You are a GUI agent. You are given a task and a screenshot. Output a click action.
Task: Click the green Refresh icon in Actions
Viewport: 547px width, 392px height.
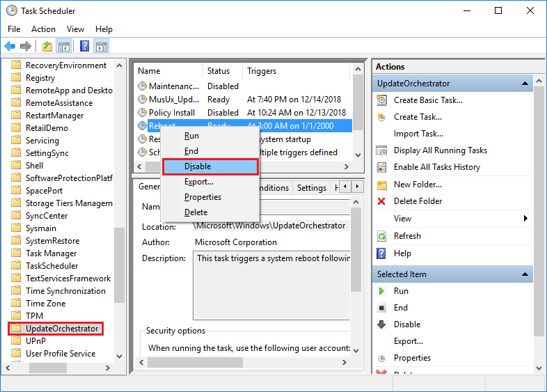381,236
